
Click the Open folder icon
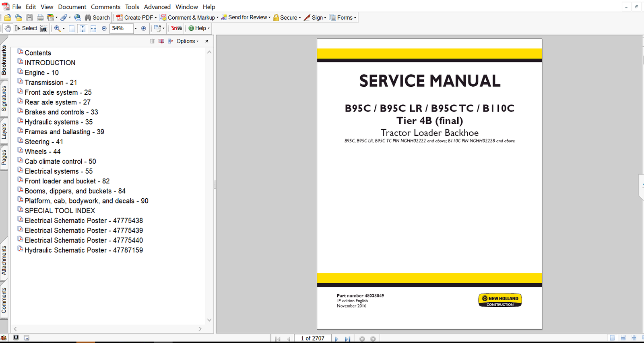point(8,17)
